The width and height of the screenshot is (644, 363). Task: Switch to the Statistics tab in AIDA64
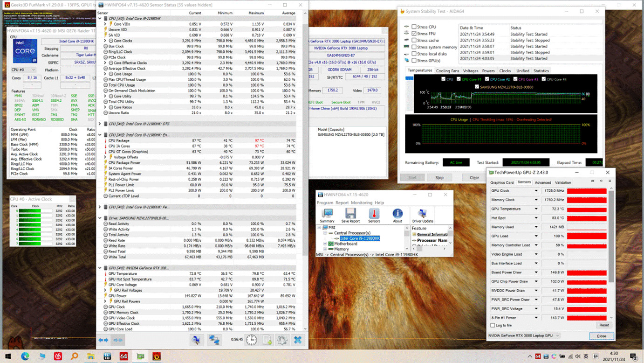coord(541,71)
